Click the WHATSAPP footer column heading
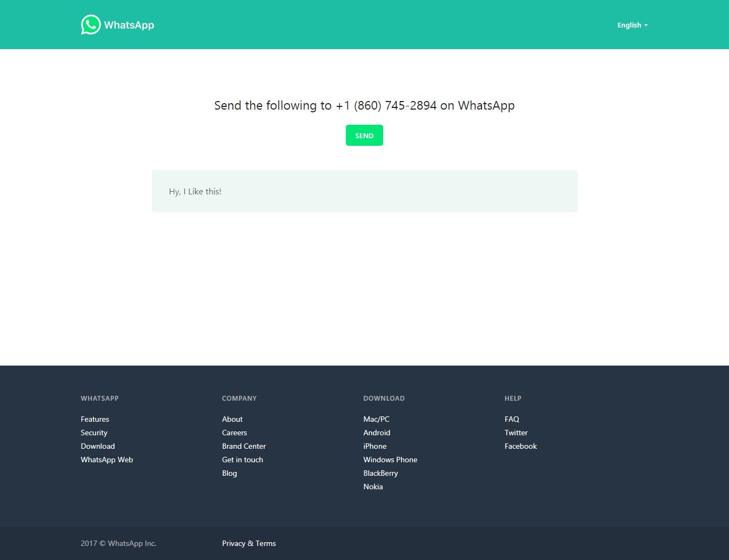Viewport: 729px width, 560px height. [x=99, y=399]
